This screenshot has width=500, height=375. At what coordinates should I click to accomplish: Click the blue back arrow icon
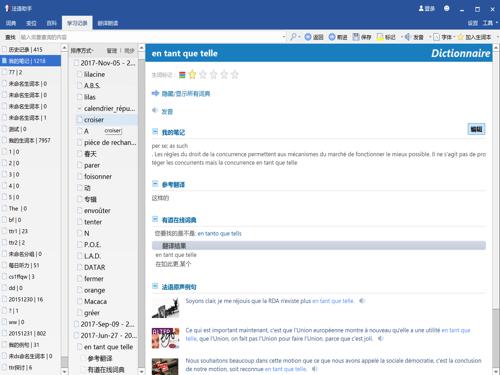[x=308, y=37]
